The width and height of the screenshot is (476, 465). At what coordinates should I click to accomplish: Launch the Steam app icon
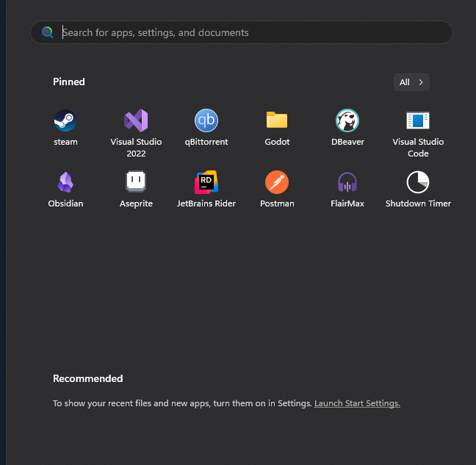(65, 120)
